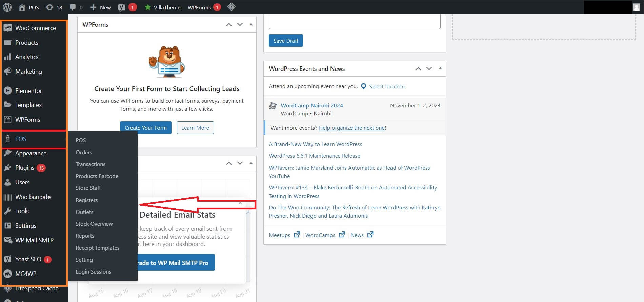Open Yoast notifications in the admin bar
Image resolution: width=644 pixels, height=302 pixels.
click(x=127, y=7)
